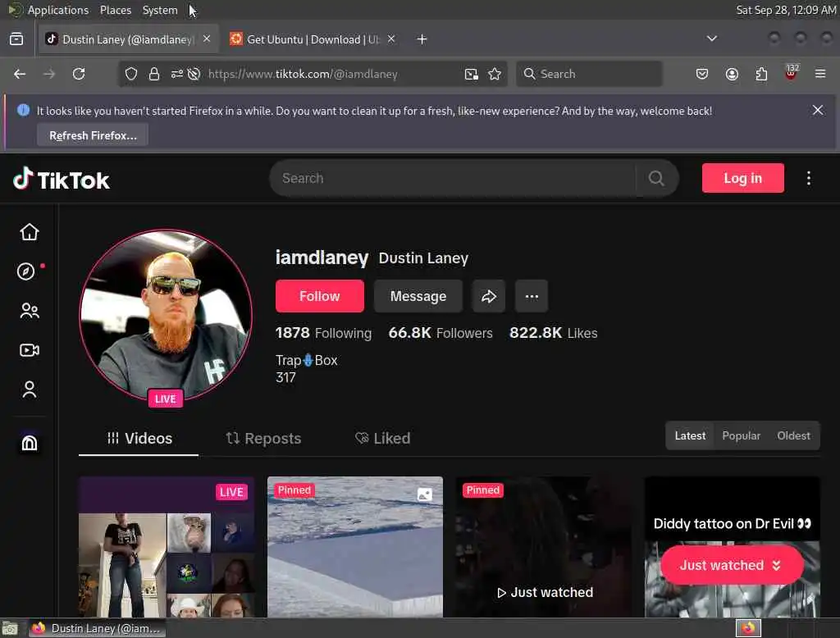Click the Firefox toolbar Search box
This screenshot has height=638, width=840.
(x=589, y=74)
